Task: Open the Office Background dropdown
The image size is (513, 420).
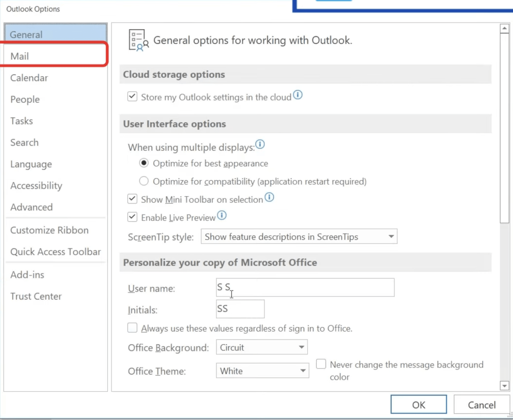Action: pos(300,347)
